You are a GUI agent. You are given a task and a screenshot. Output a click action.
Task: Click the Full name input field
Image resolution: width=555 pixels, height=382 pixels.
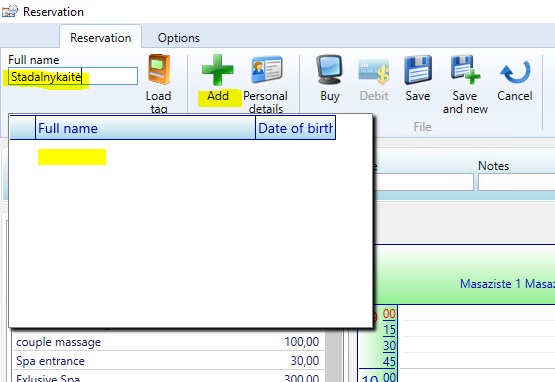pos(73,76)
